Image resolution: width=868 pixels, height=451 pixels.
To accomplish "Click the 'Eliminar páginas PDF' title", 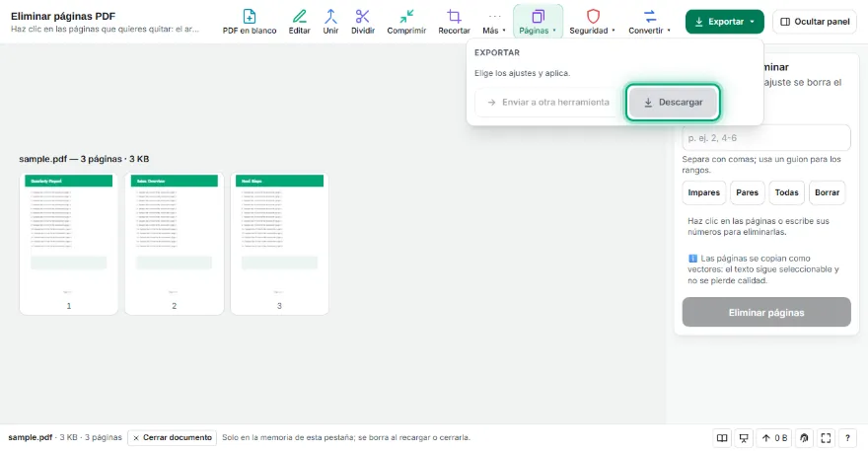I will [63, 16].
